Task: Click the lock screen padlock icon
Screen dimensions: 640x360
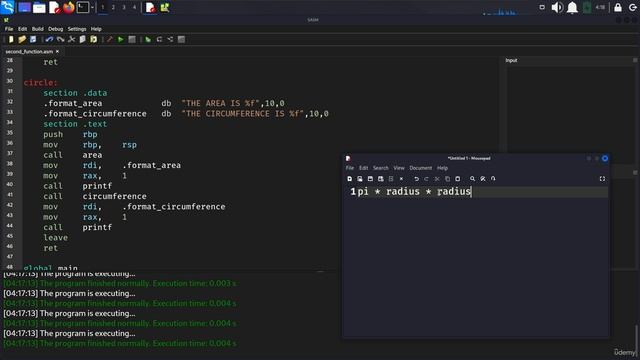Action: [618, 7]
